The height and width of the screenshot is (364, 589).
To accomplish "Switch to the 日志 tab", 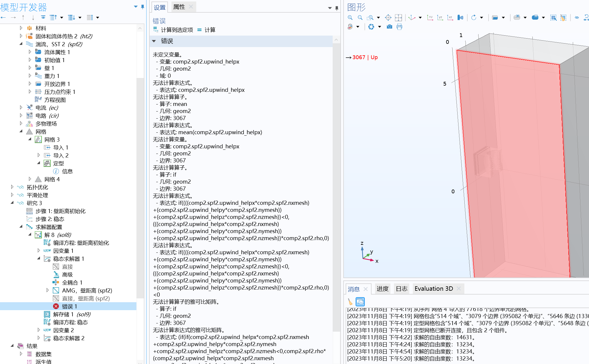I will point(401,289).
